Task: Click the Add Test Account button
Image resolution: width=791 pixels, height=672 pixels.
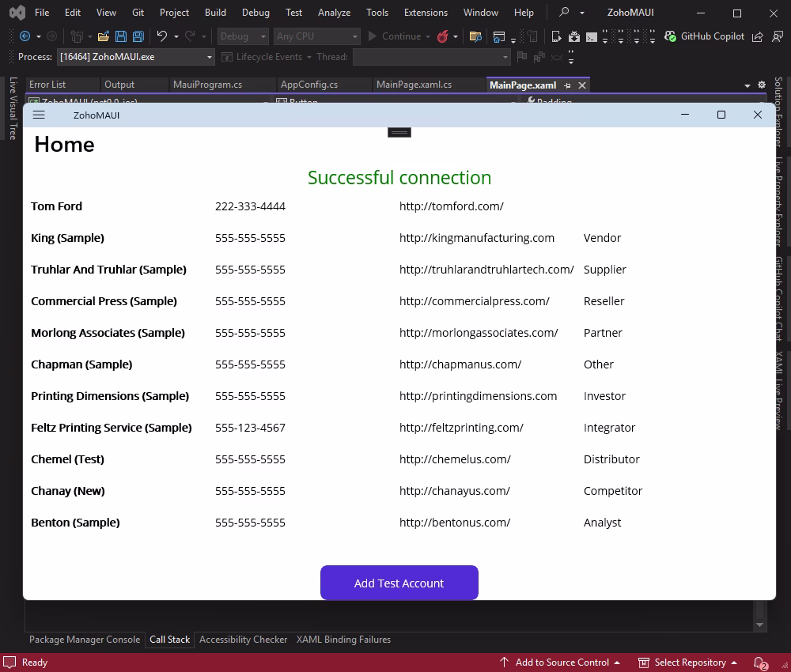Action: 399,583
